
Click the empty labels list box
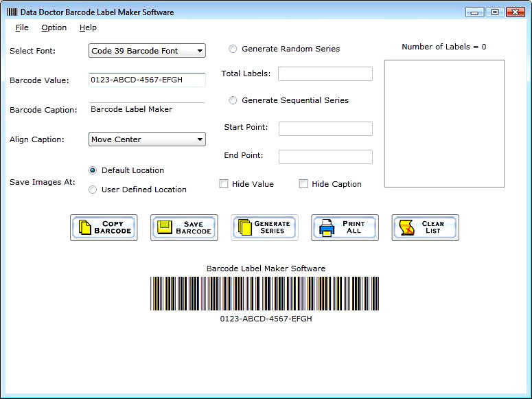click(444, 124)
